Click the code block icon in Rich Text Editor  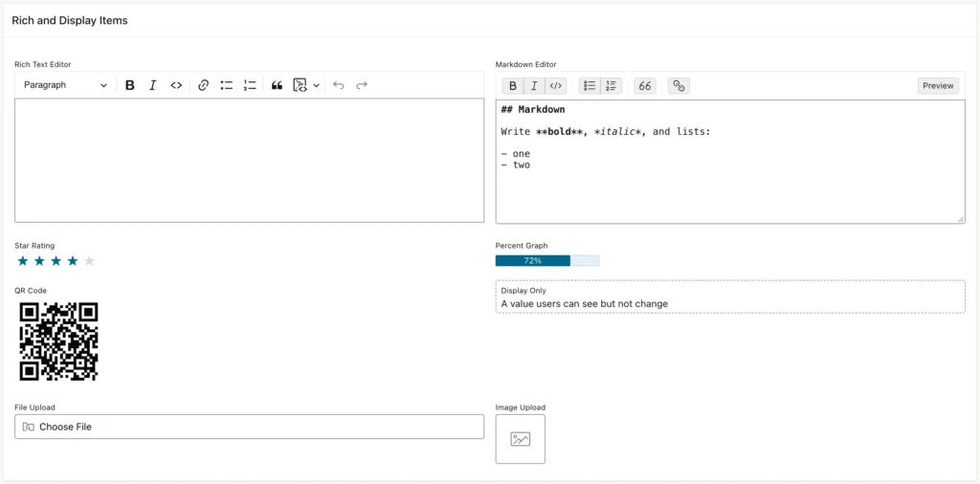click(x=301, y=85)
